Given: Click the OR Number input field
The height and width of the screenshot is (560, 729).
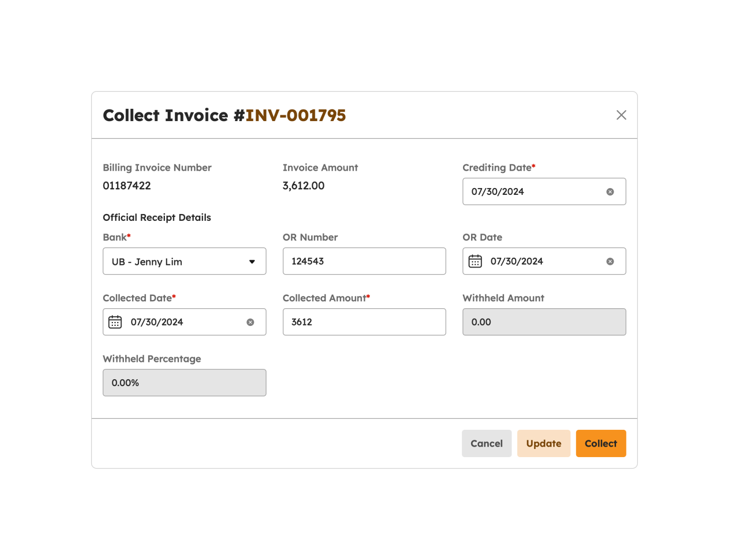Looking at the screenshot, I should [364, 261].
